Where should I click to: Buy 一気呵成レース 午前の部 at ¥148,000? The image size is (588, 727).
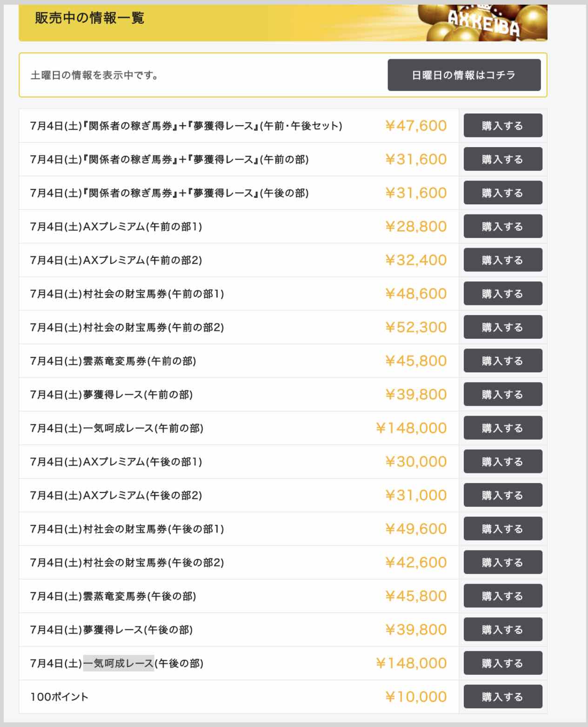pyautogui.click(x=502, y=428)
